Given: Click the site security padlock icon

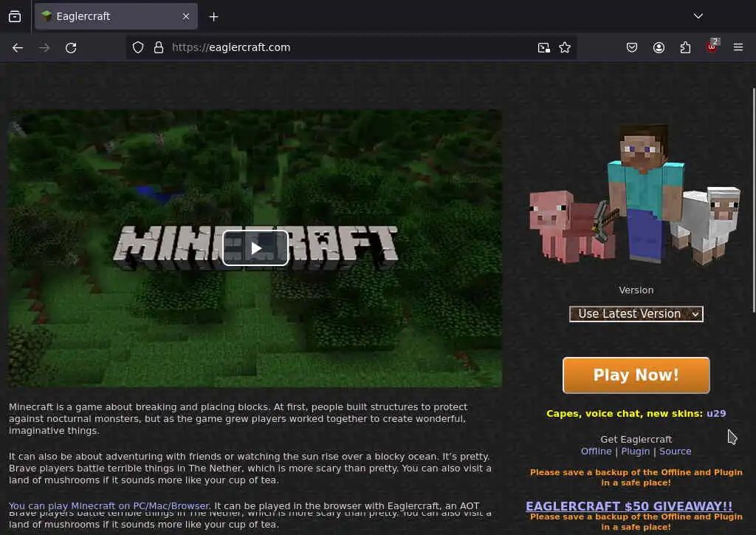Looking at the screenshot, I should coord(159,47).
